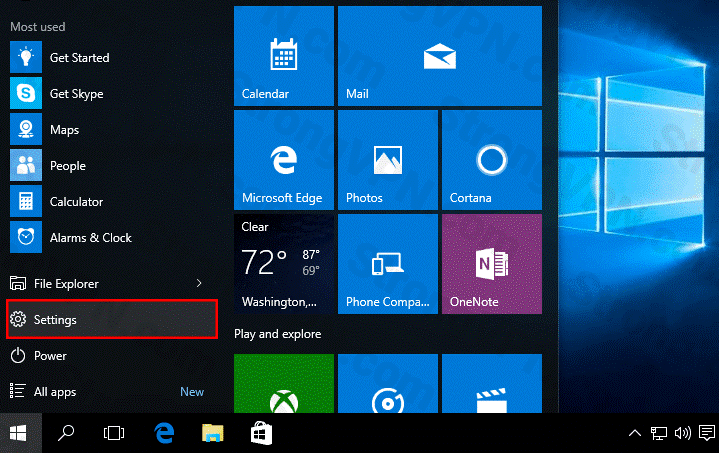
Task: Click the New label beside All apps
Action: [192, 392]
